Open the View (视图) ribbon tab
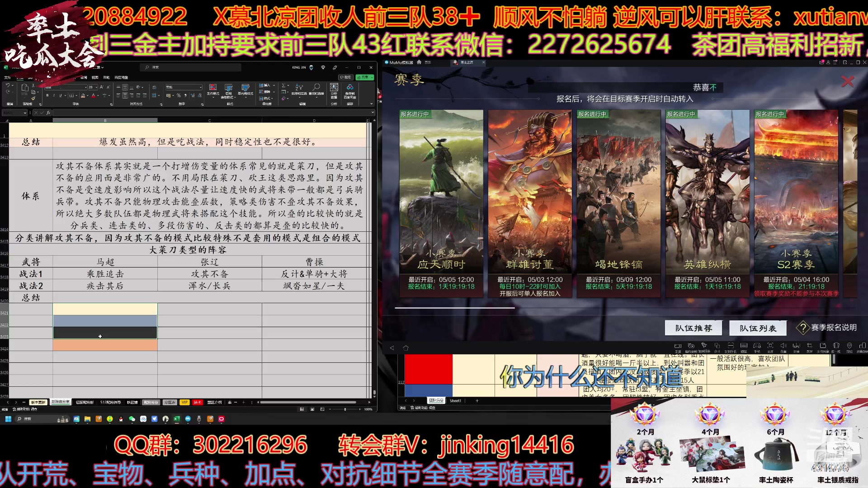Viewport: 868px width, 488px height. tap(95, 77)
